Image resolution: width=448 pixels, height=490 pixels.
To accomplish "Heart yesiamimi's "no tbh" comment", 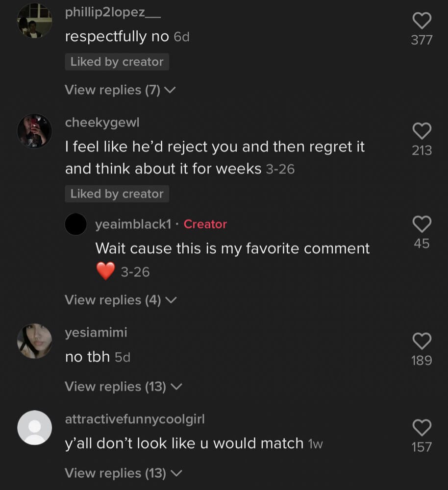I will tap(422, 341).
